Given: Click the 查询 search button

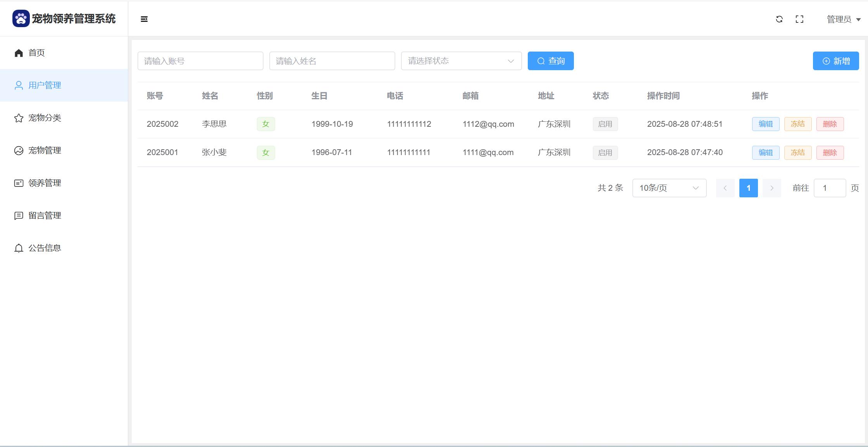Looking at the screenshot, I should click(x=550, y=61).
